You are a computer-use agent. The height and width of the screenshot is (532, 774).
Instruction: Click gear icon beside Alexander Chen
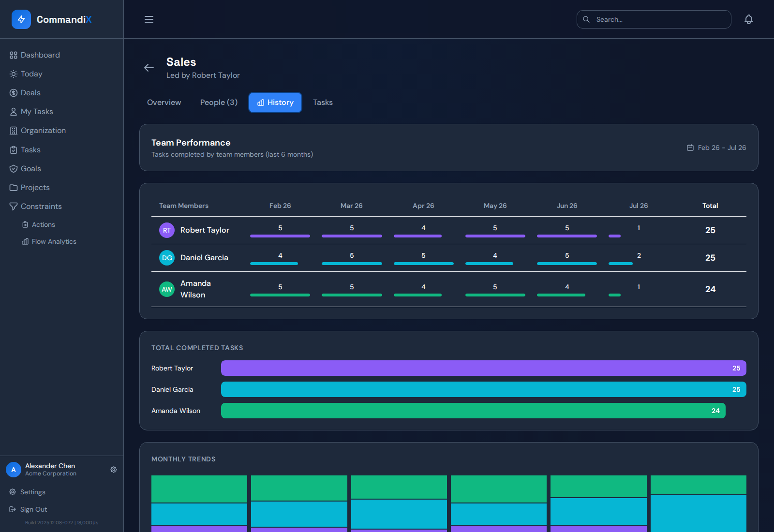coord(114,470)
